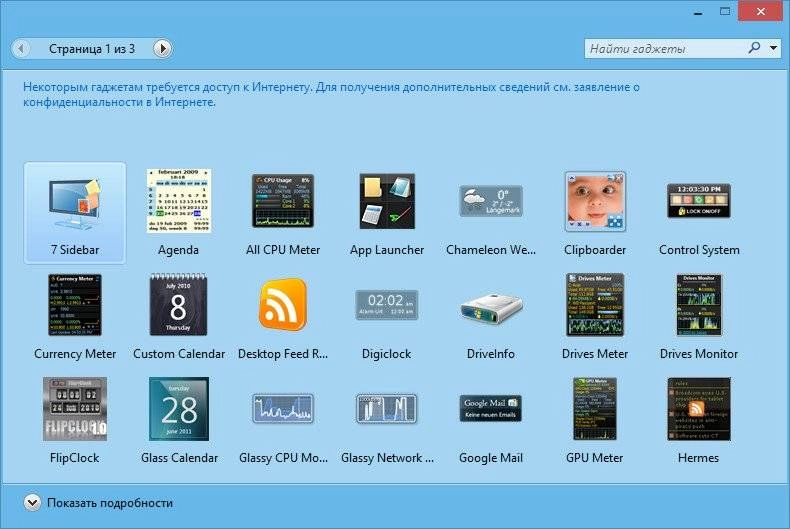Minimize the gadgets gallery window
790x529 pixels.
698,13
